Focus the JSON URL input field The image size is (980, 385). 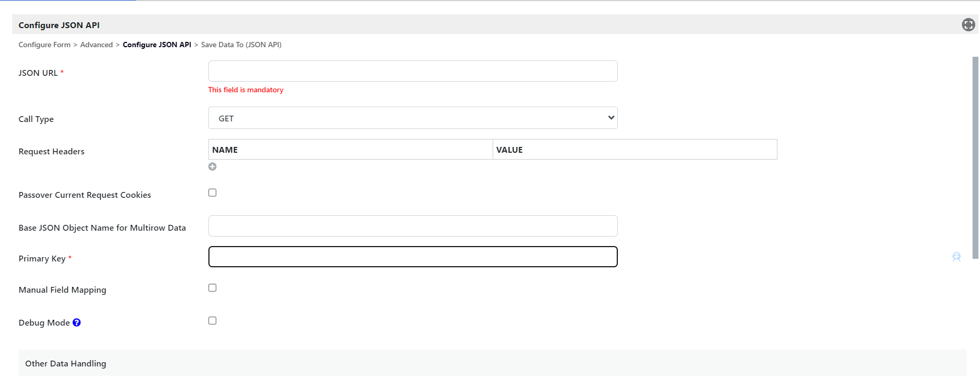(413, 71)
